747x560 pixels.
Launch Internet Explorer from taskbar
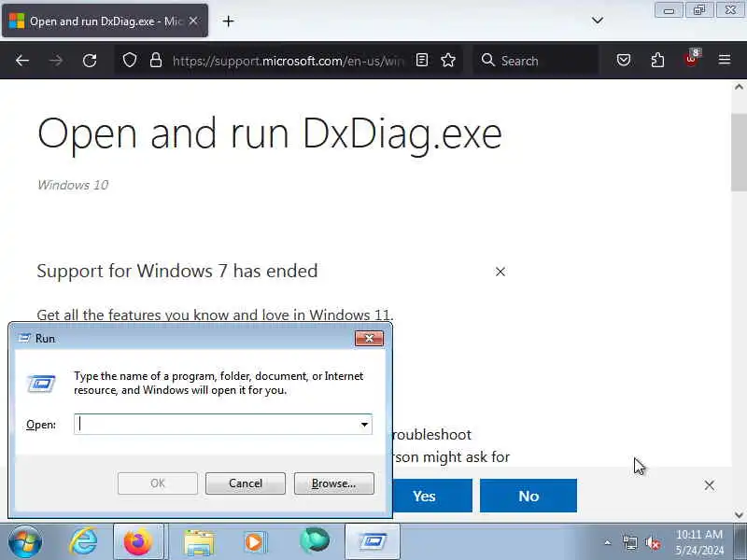[84, 541]
